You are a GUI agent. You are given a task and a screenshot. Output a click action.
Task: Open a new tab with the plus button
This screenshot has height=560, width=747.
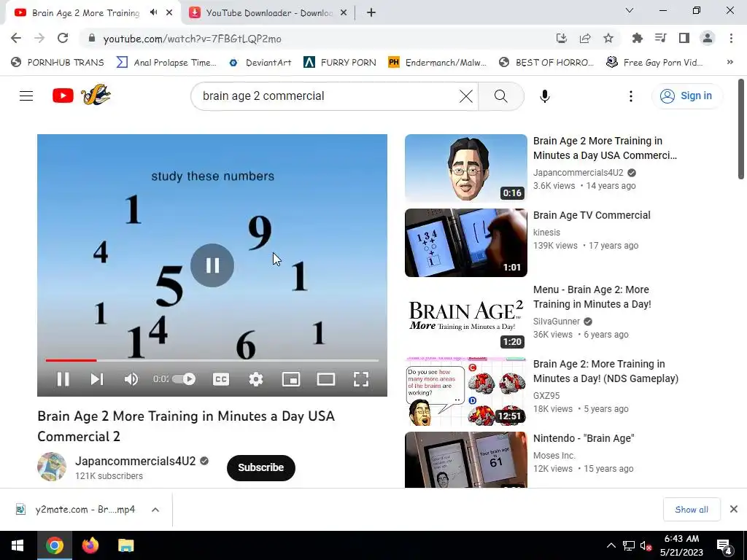pos(371,13)
